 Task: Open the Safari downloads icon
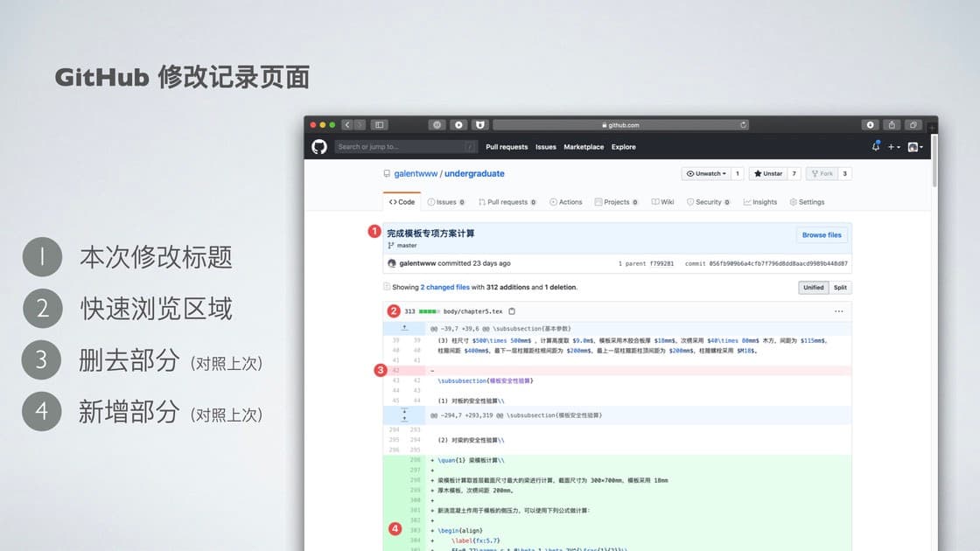pos(870,125)
